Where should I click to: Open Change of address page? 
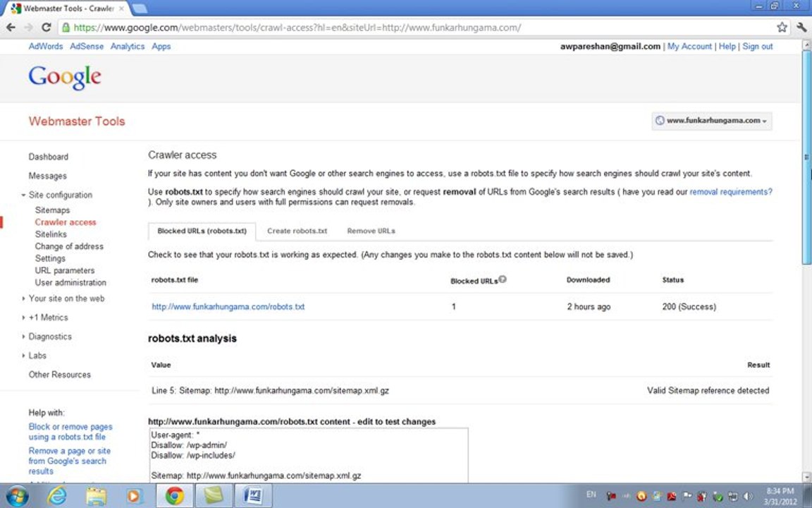(x=69, y=246)
